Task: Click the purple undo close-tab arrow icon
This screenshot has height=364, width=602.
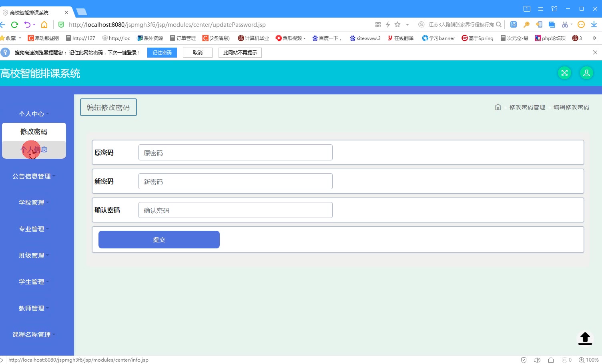Action: pos(27,24)
